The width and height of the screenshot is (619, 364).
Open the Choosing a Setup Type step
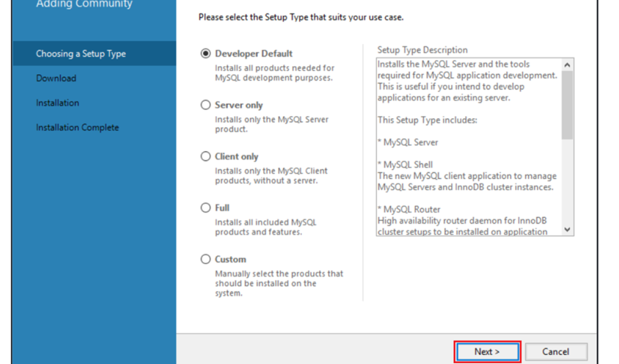tap(94, 54)
